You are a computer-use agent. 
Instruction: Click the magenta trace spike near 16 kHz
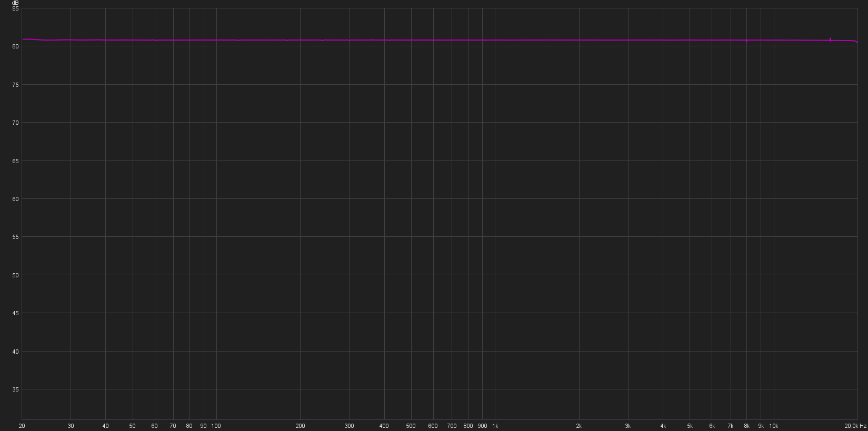pos(830,39)
